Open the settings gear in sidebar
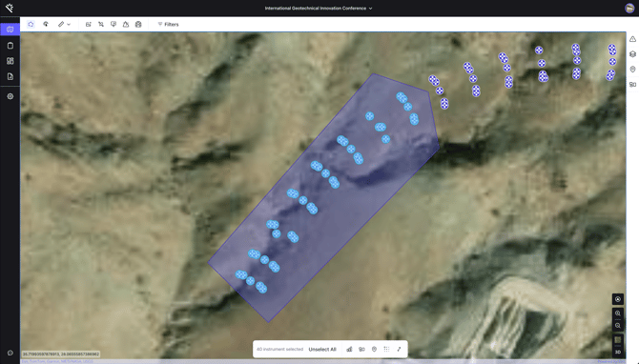 [10, 96]
